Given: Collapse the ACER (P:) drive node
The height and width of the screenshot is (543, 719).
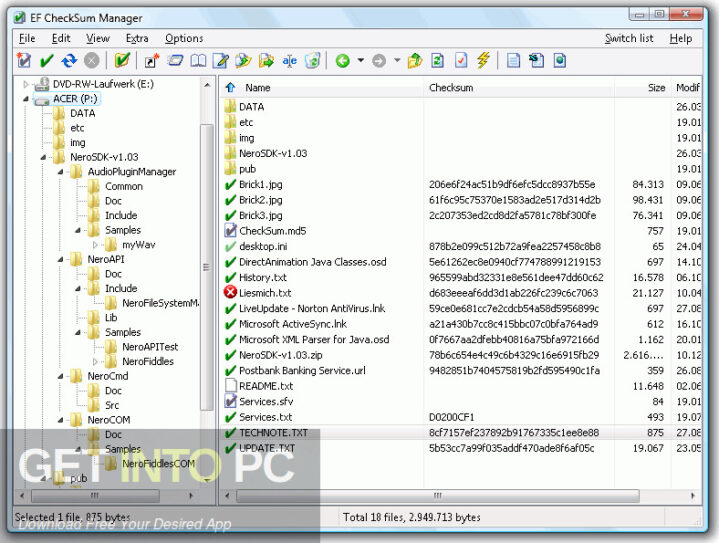Looking at the screenshot, I should [x=26, y=99].
